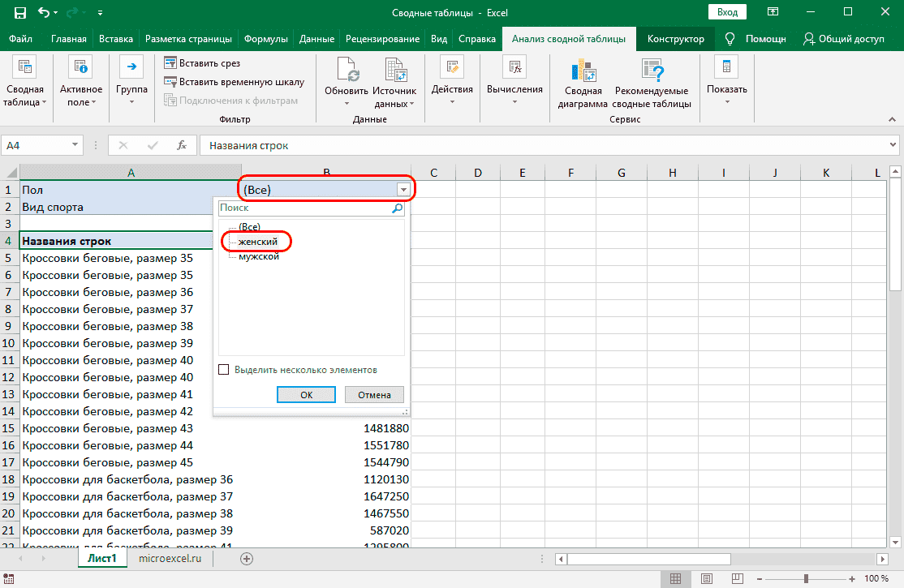Click the Отмена button

[x=374, y=395]
